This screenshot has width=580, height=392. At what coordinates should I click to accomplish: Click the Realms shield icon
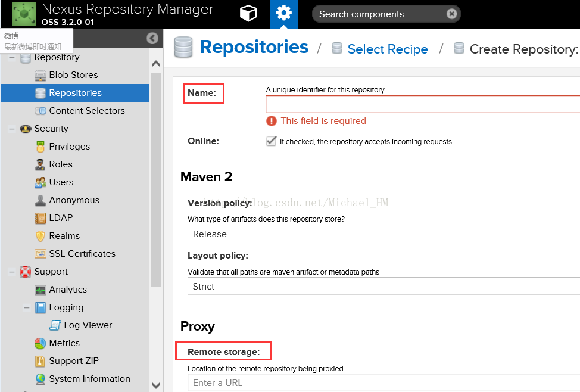pyautogui.click(x=40, y=236)
